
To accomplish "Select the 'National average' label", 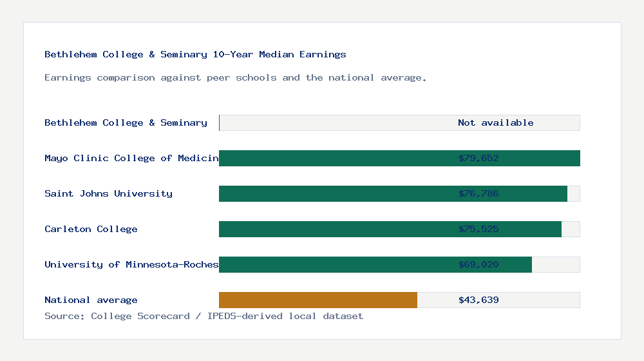I will pos(91,300).
